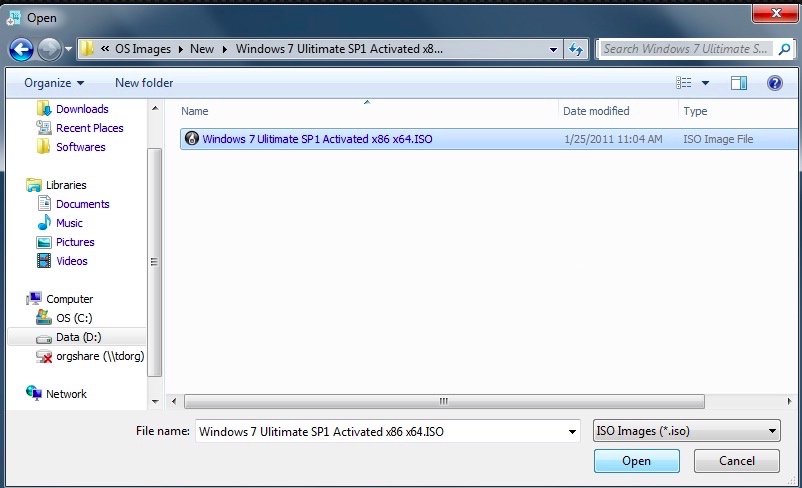The height and width of the screenshot is (488, 802).
Task: Open the Organize menu
Action: pyautogui.click(x=54, y=83)
